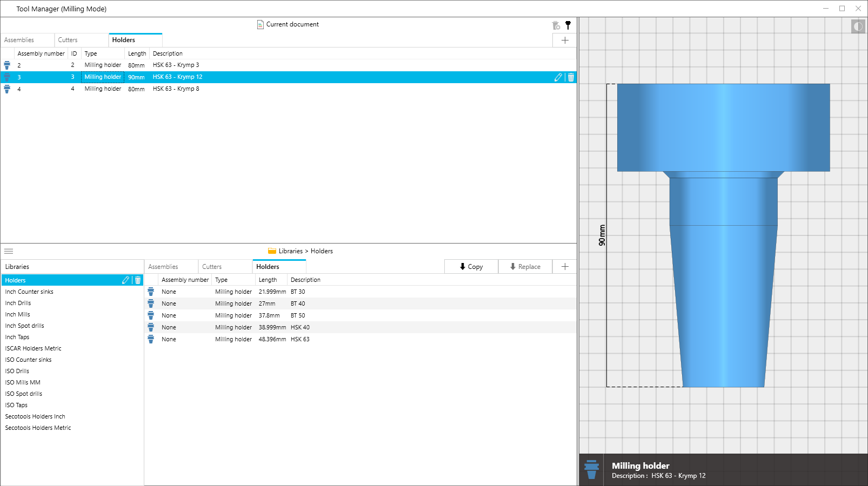Open the top Assemblies tab
This screenshot has width=868, height=486.
click(19, 40)
